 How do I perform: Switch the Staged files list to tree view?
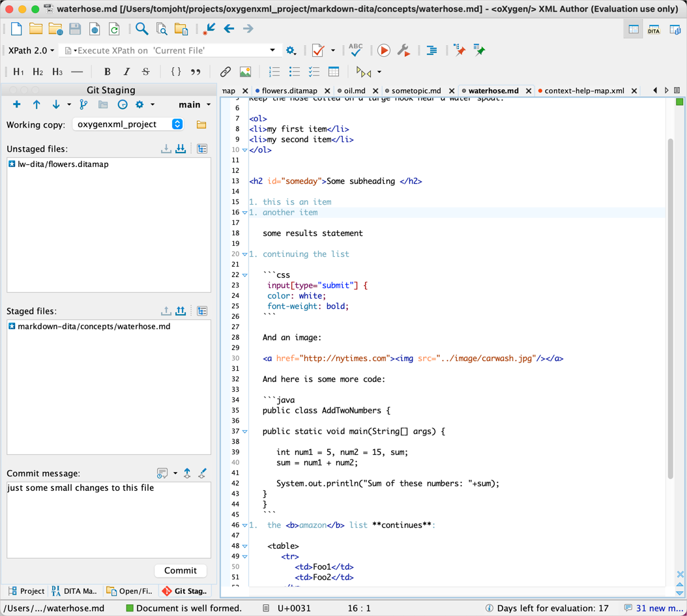(202, 311)
